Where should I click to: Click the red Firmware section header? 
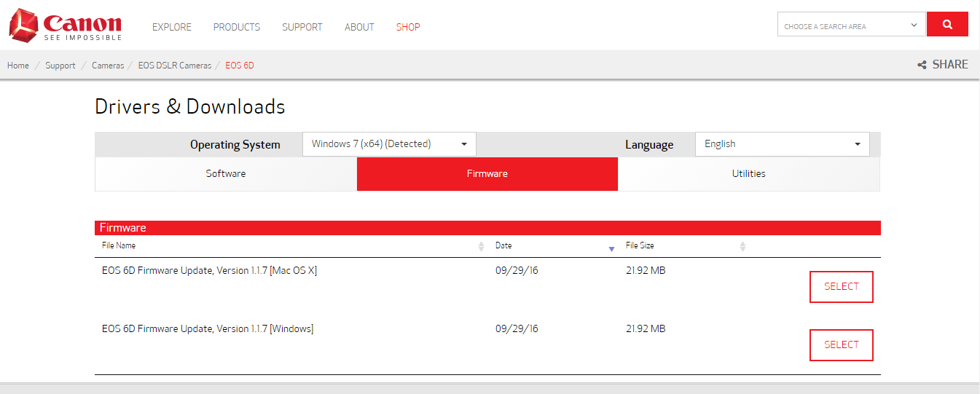487,228
